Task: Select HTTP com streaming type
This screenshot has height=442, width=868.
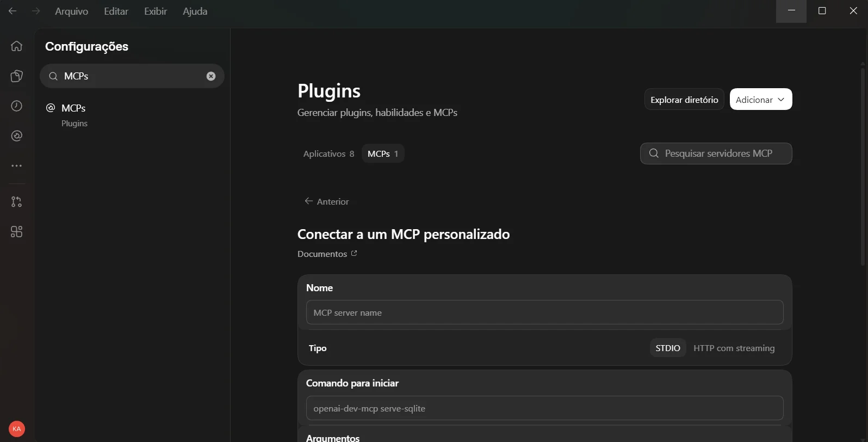Action: [x=734, y=348]
